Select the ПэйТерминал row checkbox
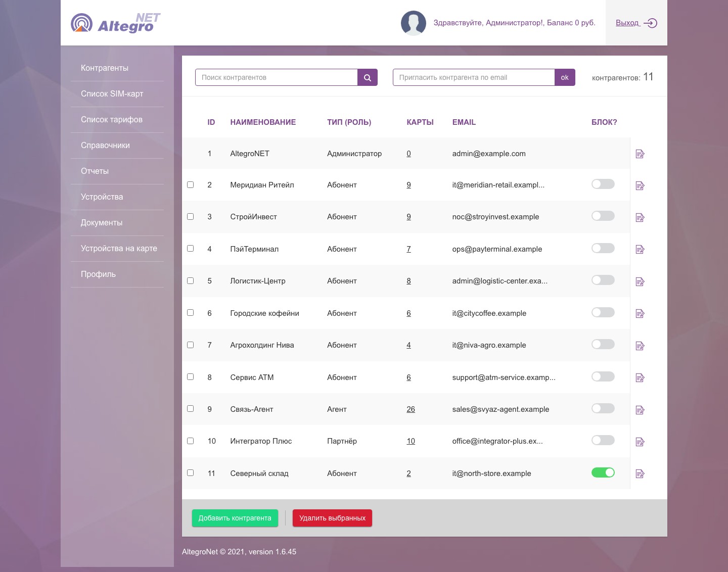Screen dimensions: 728x572 pos(191,249)
